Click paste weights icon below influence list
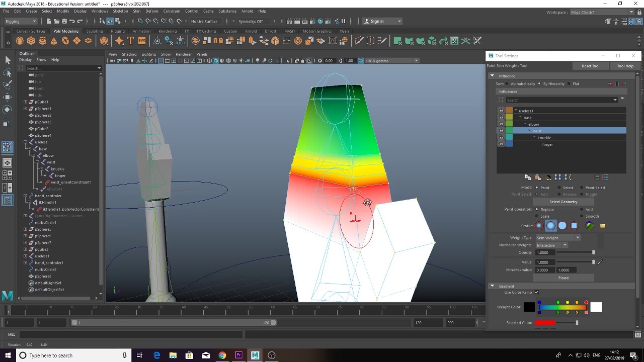Viewport: 644px width, 362px height. point(538,177)
